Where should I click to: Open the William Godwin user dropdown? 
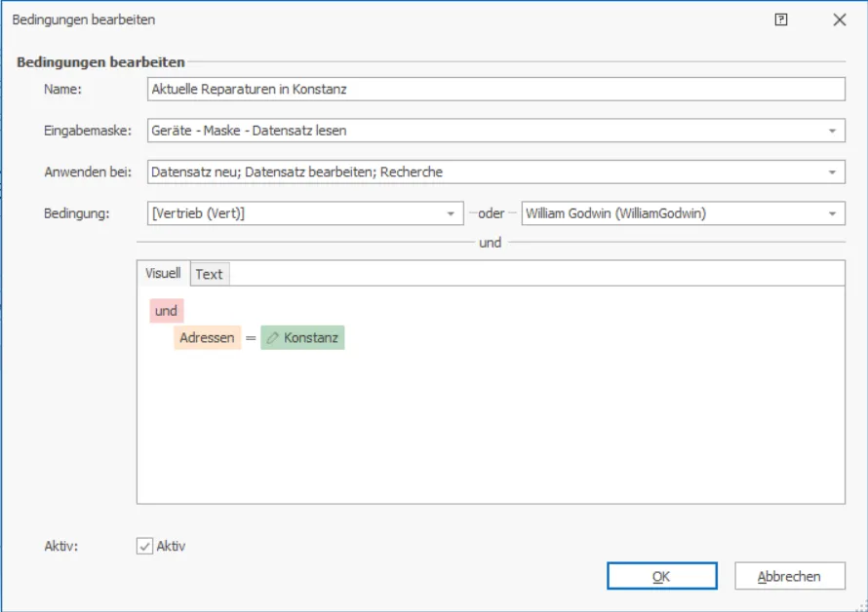click(x=832, y=213)
